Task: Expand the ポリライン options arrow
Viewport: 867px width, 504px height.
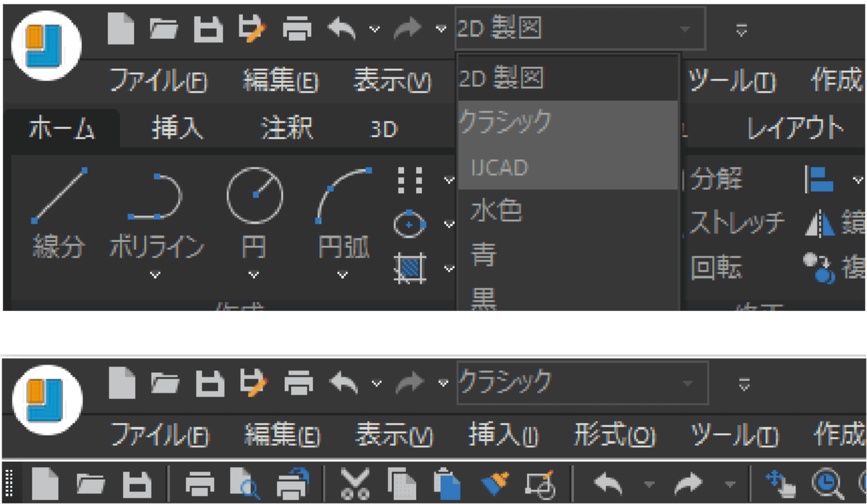Action: point(155,275)
